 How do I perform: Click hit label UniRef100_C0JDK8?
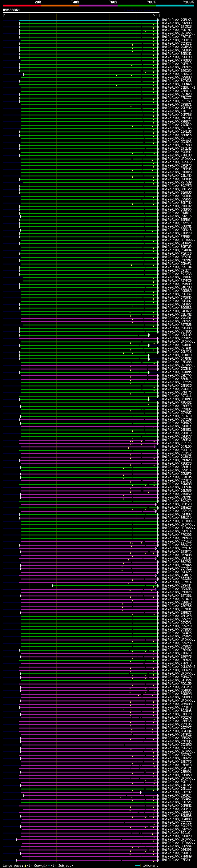point(177,355)
